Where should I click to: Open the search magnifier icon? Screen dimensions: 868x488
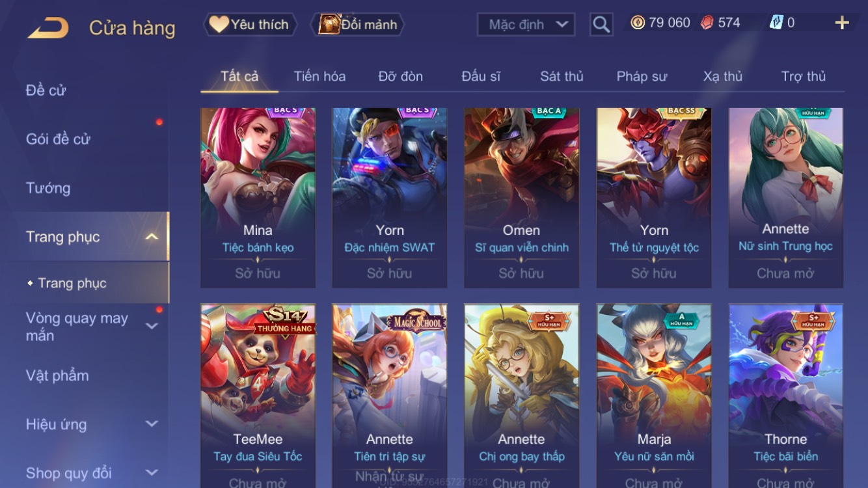click(601, 25)
